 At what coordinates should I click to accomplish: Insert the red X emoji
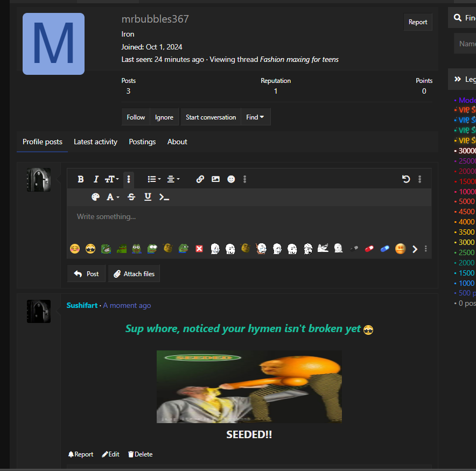(199, 249)
